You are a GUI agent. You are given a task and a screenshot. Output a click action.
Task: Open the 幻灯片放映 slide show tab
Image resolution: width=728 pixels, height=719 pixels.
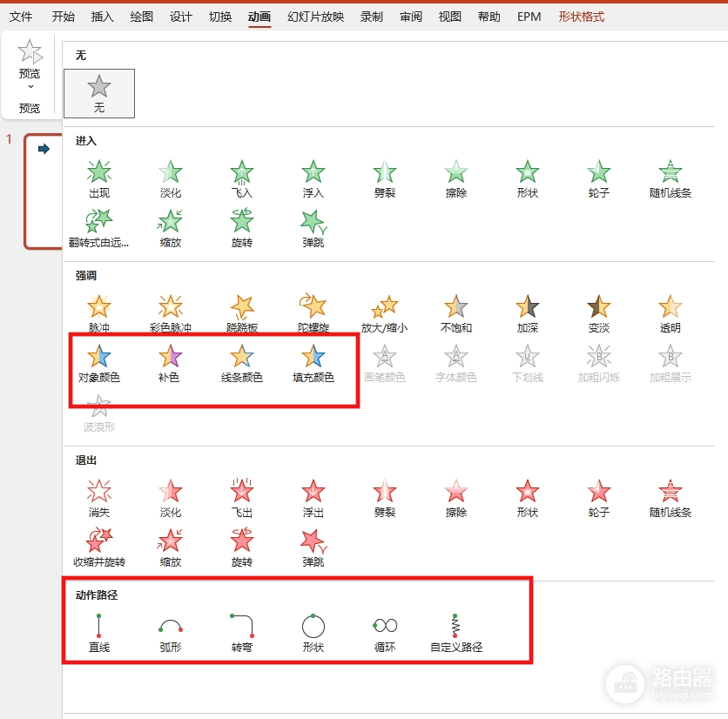316,17
